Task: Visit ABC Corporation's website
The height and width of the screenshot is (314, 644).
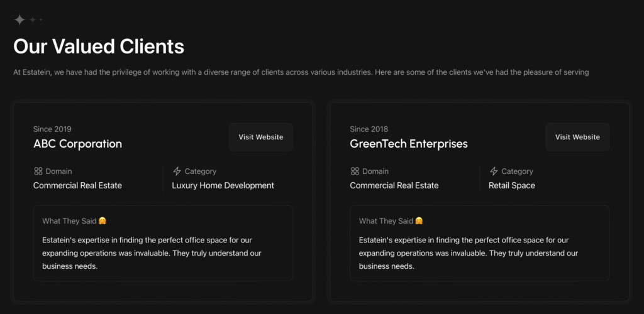Action: [x=261, y=137]
